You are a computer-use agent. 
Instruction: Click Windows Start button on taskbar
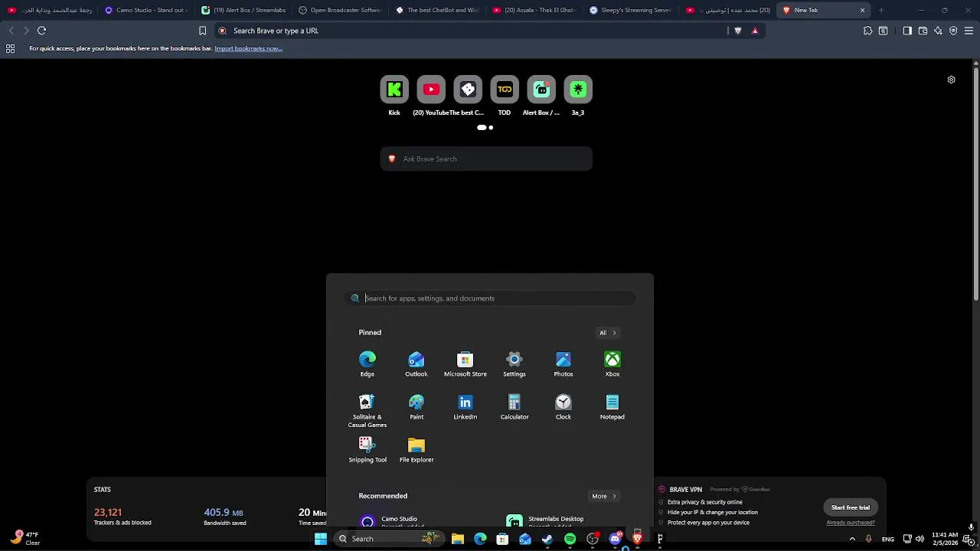point(321,539)
